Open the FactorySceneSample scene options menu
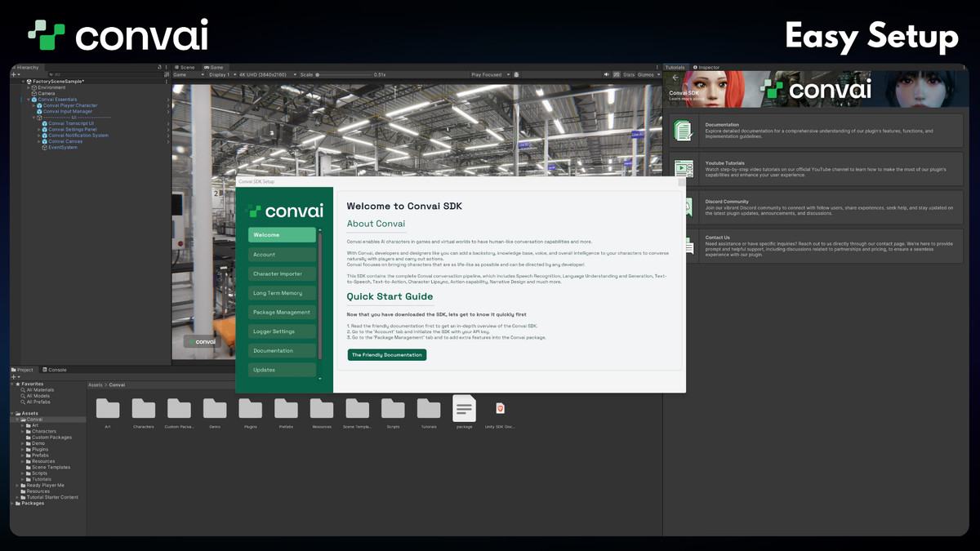The image size is (980, 551). 167,82
